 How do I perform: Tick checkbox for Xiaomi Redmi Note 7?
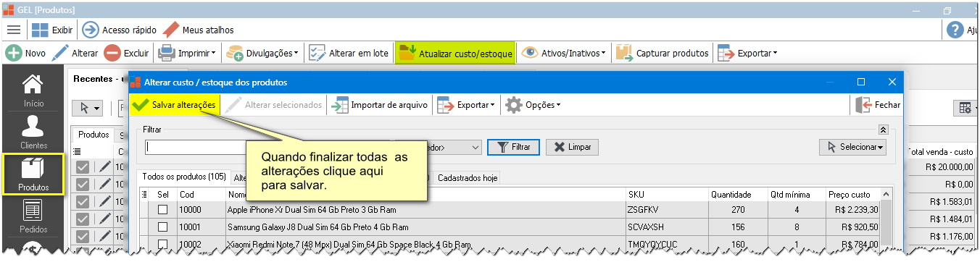[x=162, y=244]
